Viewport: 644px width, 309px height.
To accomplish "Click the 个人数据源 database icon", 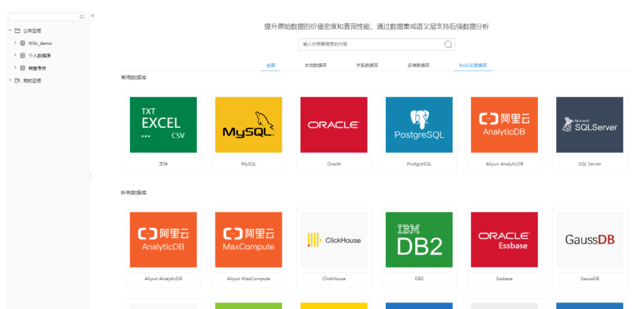I will click(22, 55).
